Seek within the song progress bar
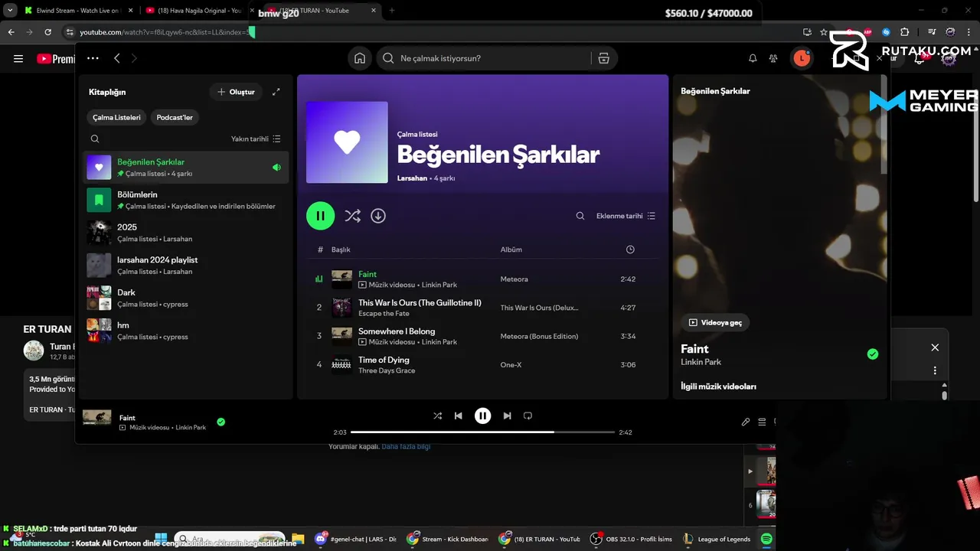Screen dimensions: 980x551 point(482,432)
